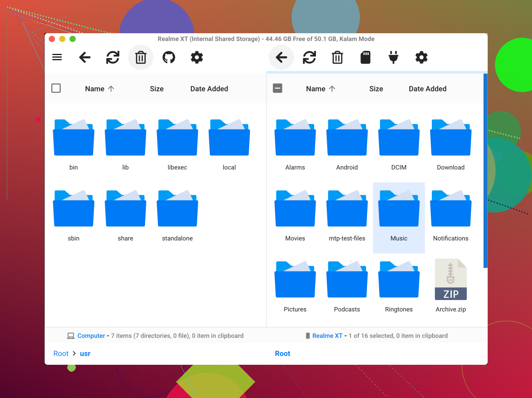Screen dimensions: 532x398
Task: Open the hamburger menu in the local pane
Action: point(57,57)
